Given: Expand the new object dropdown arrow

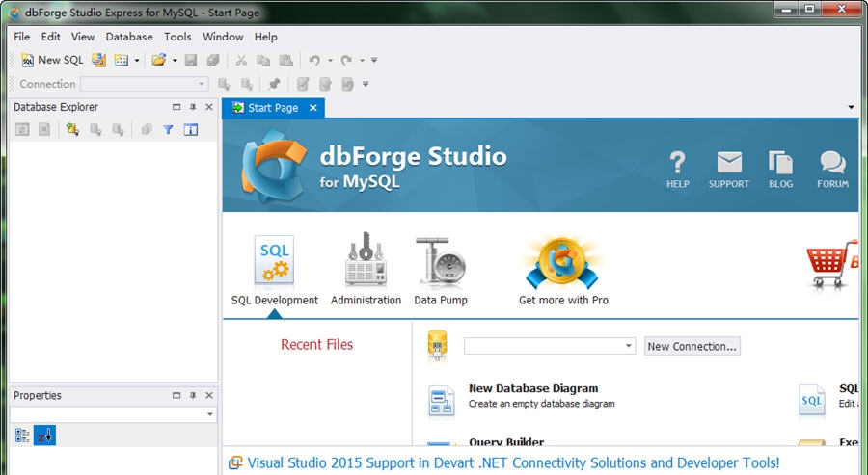Looking at the screenshot, I should [137, 60].
